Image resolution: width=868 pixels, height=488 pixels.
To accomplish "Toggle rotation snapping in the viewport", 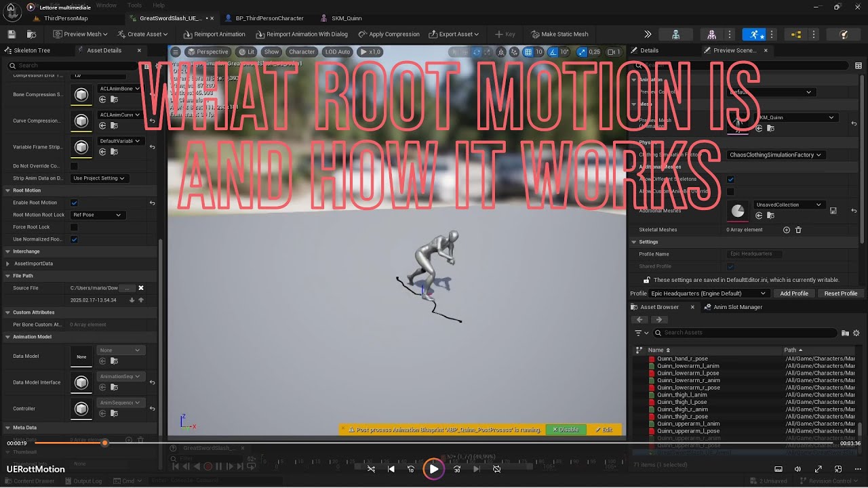I will (x=555, y=52).
